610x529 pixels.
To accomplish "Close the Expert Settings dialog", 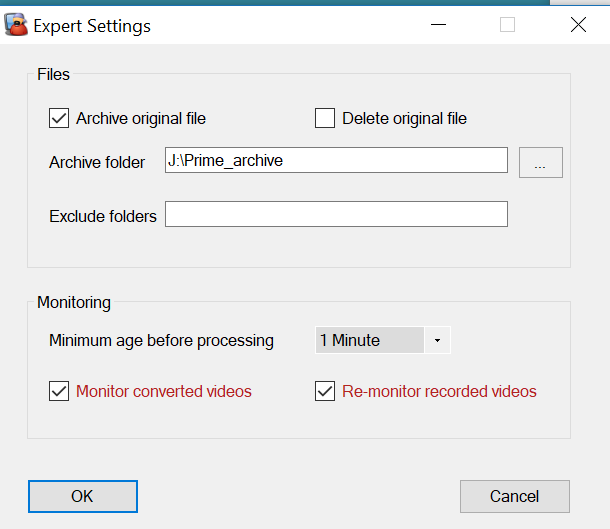I will (x=578, y=25).
